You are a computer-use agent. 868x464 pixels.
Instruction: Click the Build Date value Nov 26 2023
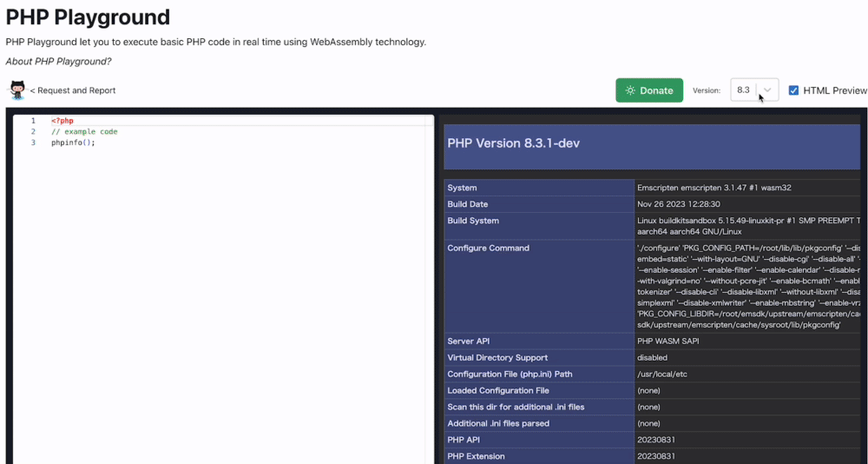tap(679, 204)
